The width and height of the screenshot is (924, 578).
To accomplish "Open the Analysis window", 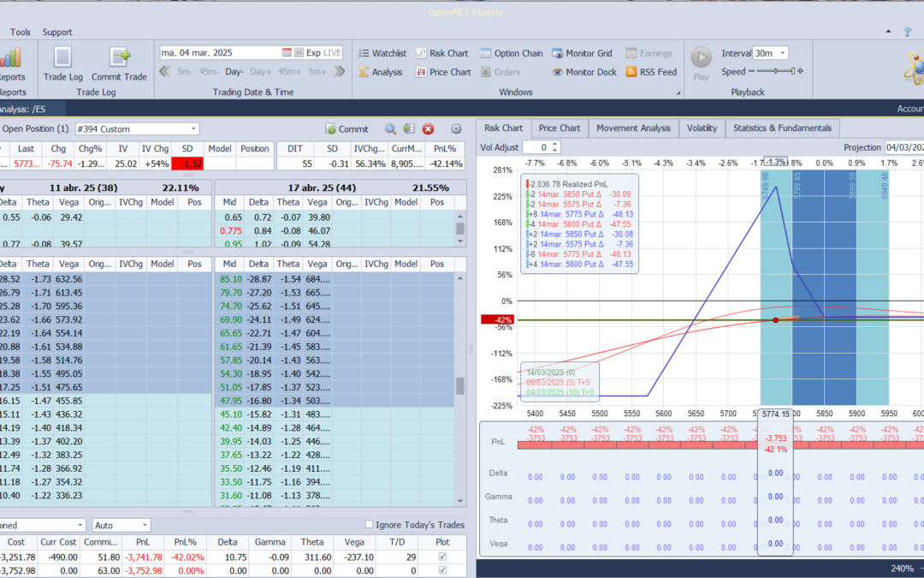I will [x=380, y=72].
